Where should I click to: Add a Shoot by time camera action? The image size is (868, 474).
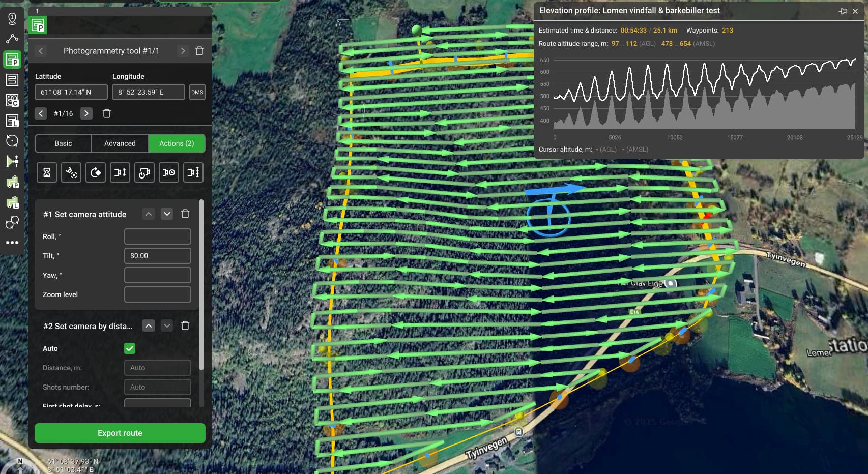(x=168, y=172)
